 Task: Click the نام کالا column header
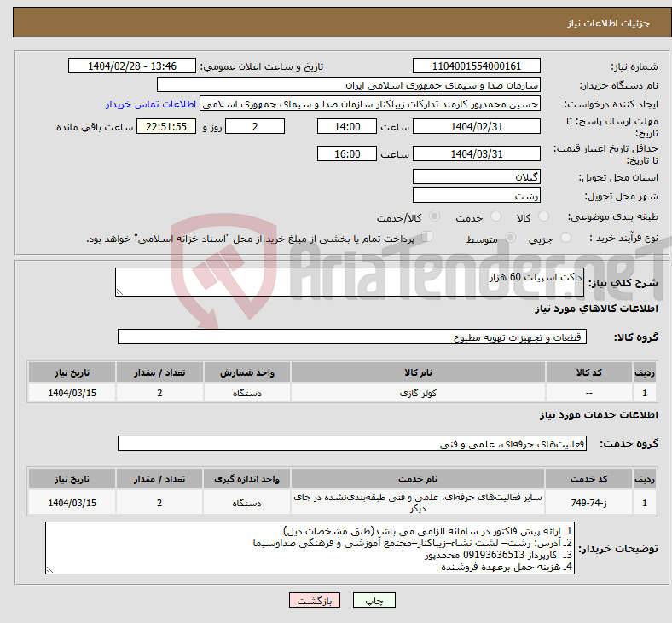418,372
